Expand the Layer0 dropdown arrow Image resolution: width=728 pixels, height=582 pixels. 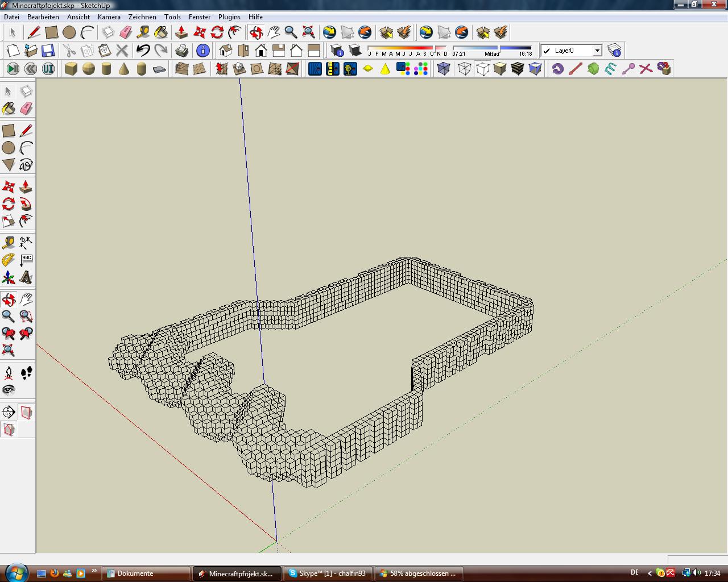point(597,51)
